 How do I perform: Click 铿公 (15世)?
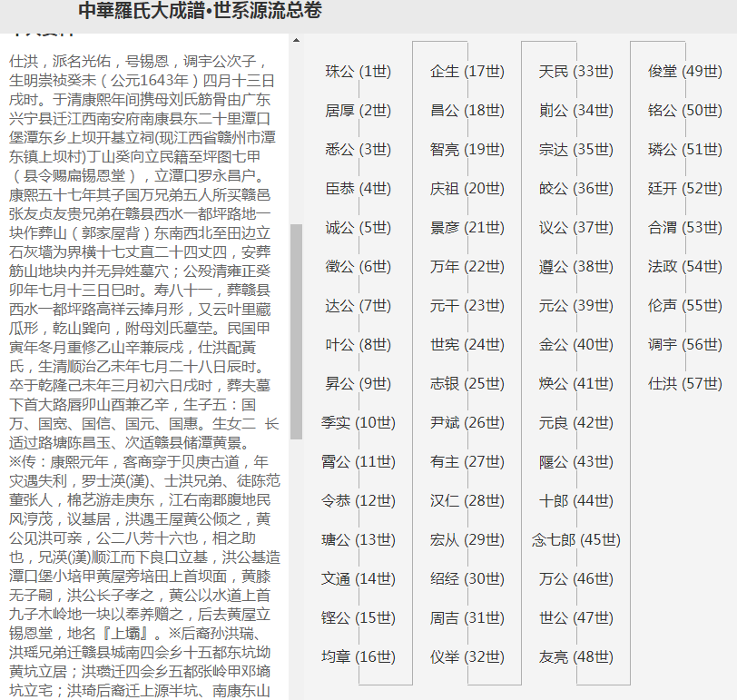[359, 617]
